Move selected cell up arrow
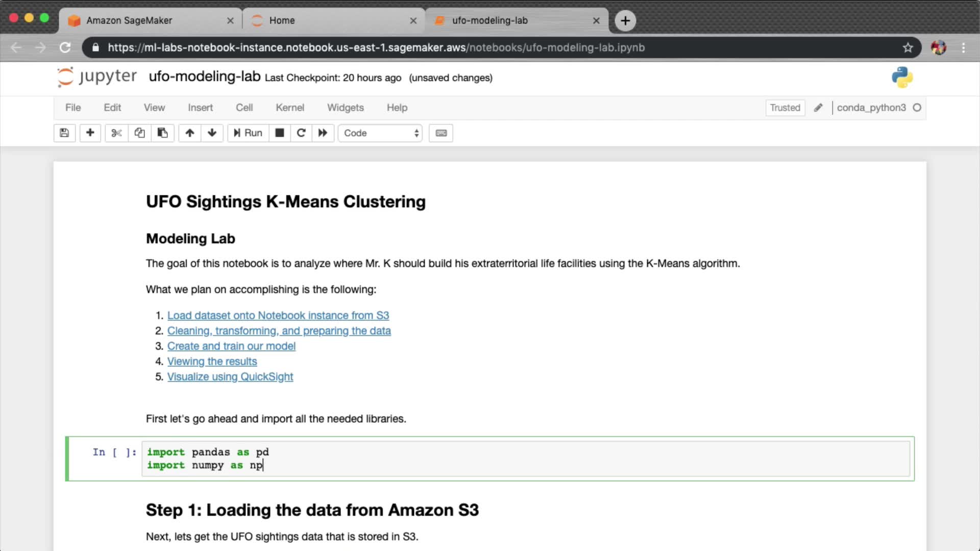The image size is (980, 551). tap(190, 133)
